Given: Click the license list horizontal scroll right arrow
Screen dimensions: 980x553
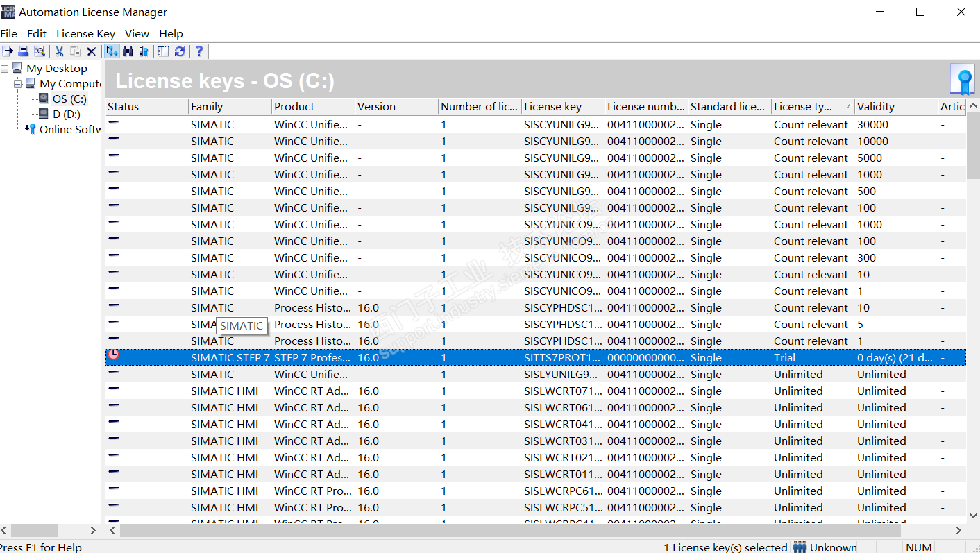Looking at the screenshot, I should tap(959, 530).
